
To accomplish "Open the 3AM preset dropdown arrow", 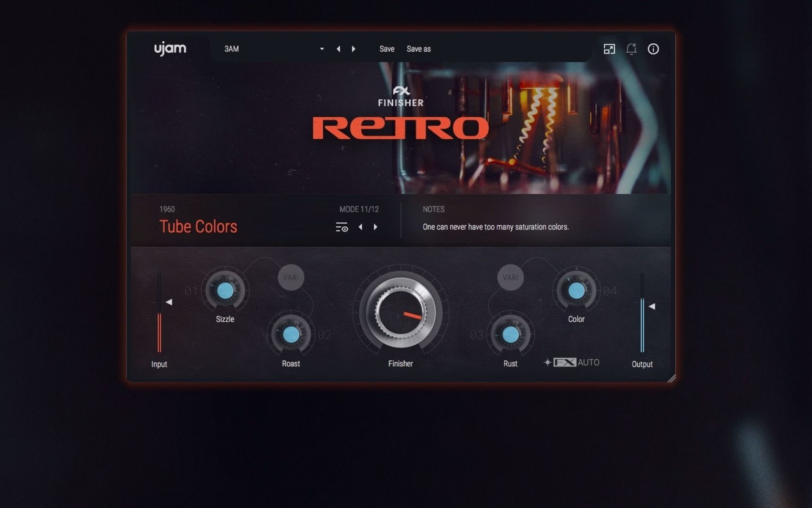I will tap(322, 49).
